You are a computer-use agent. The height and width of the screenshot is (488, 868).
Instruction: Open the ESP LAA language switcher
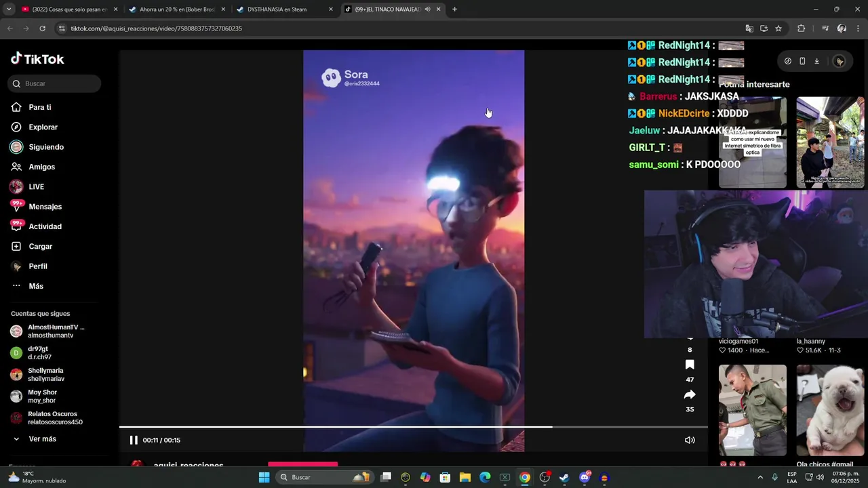tap(792, 477)
